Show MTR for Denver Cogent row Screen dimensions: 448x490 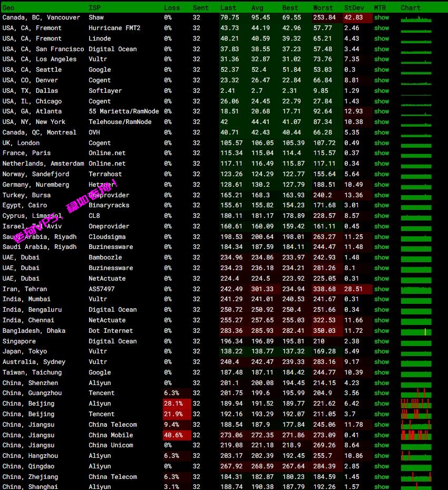point(382,80)
